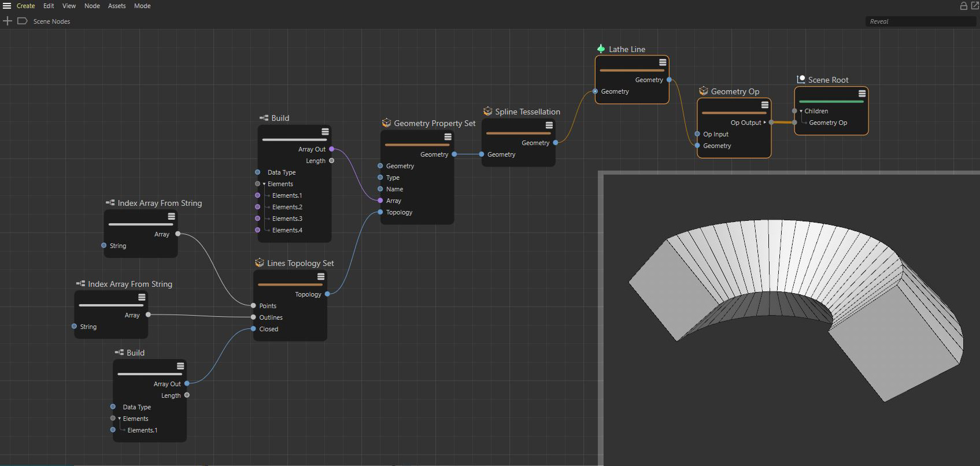Image resolution: width=980 pixels, height=466 pixels.
Task: Open the Create menu
Action: point(26,6)
